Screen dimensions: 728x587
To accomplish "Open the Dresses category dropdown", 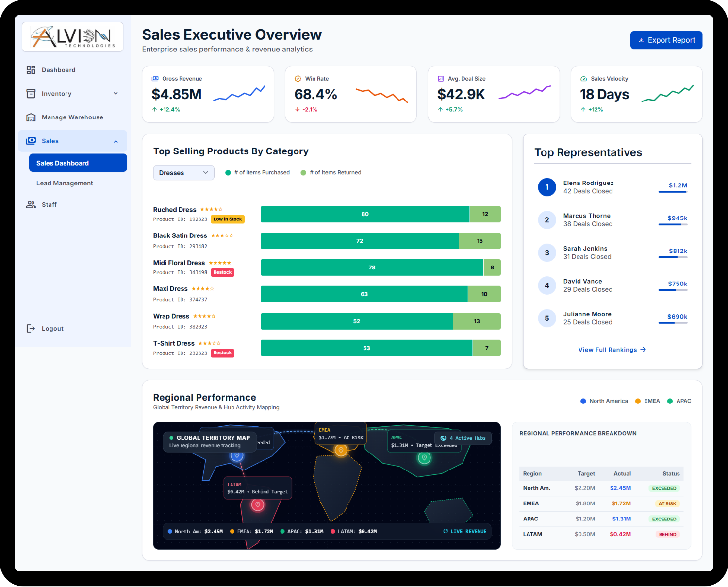I will [184, 173].
